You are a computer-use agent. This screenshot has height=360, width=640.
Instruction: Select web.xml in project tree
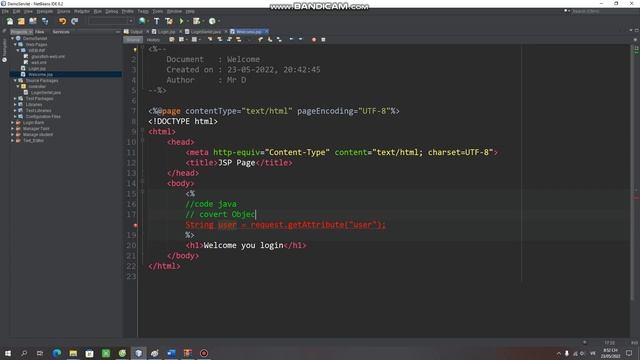point(39,62)
